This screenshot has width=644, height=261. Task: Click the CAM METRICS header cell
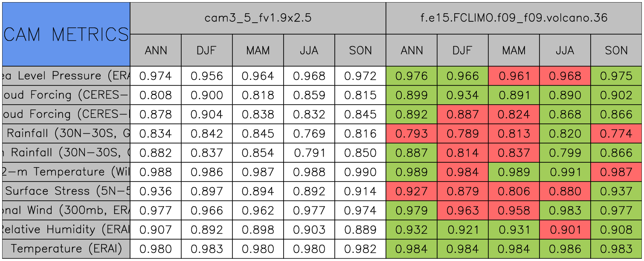click(x=66, y=34)
